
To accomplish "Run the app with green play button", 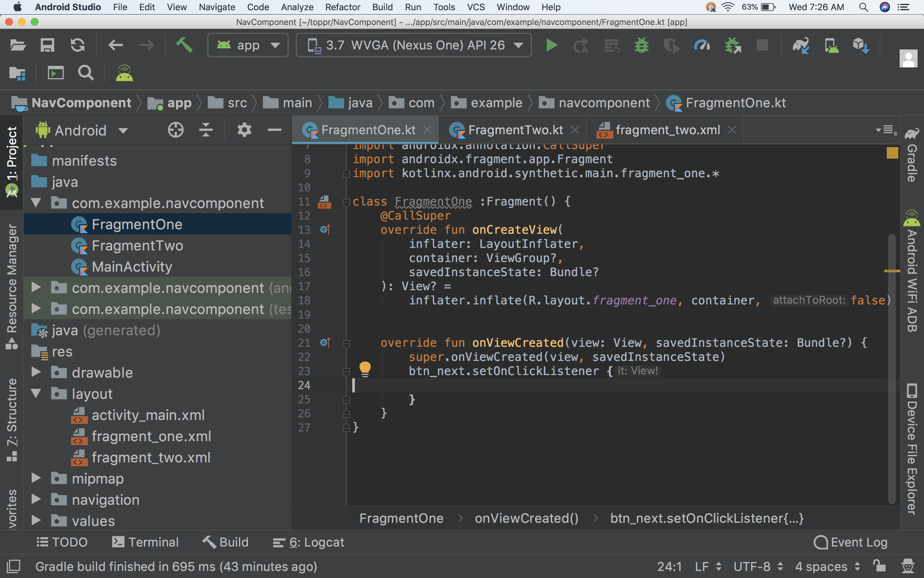I will coord(551,46).
